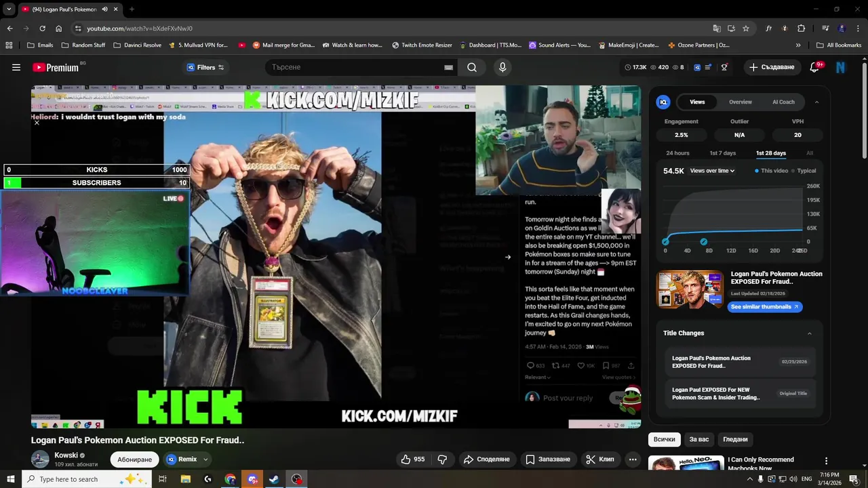Select the 1st 7 days range
This screenshot has width=868, height=488.
point(722,153)
